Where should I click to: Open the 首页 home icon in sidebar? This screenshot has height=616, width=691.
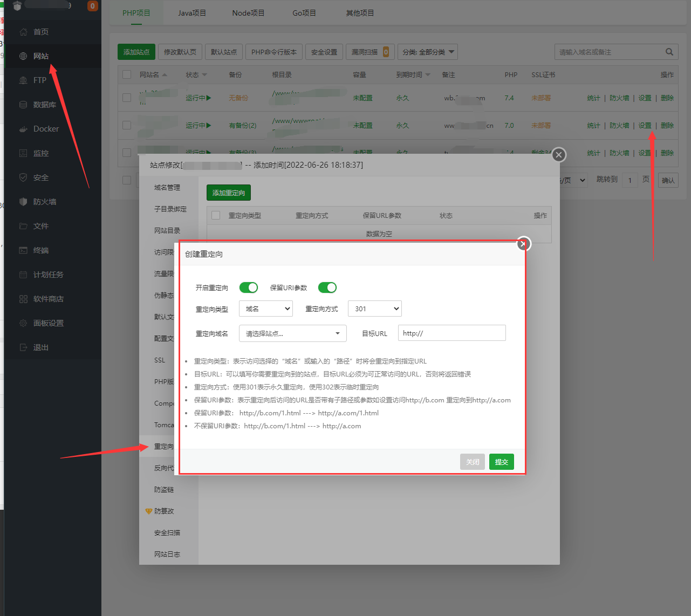tap(23, 32)
